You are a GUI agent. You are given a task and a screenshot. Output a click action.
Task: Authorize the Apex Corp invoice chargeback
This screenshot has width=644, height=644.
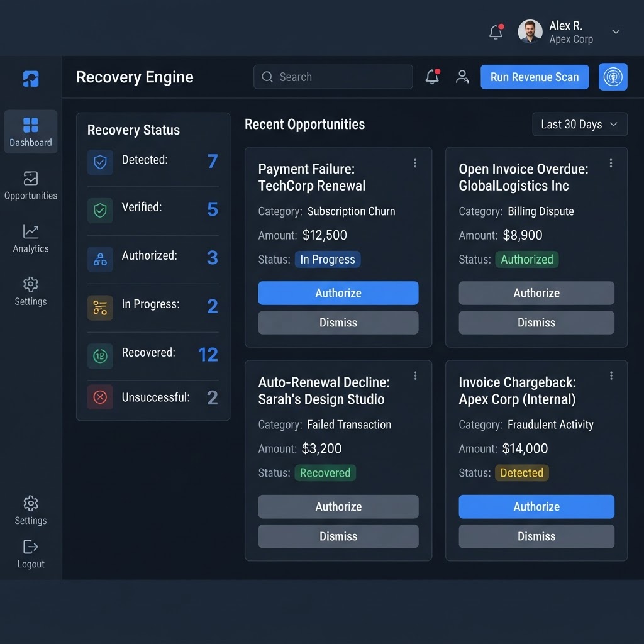[536, 506]
